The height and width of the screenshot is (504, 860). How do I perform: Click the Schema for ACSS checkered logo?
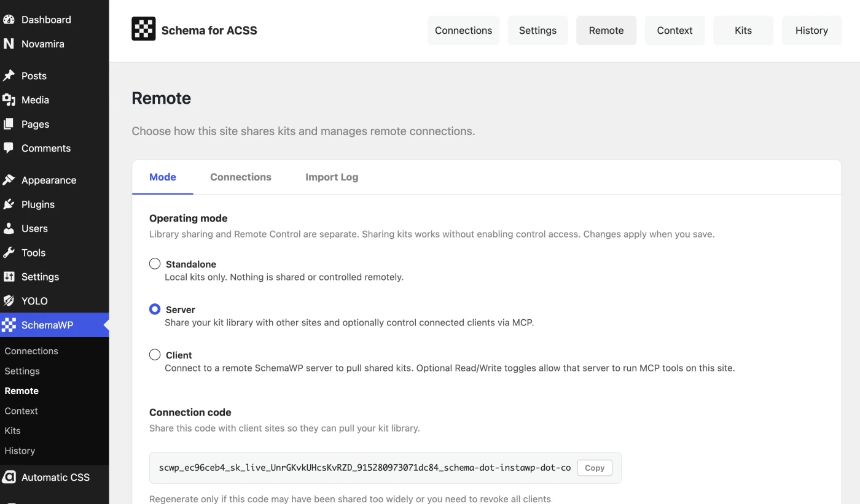pos(144,29)
